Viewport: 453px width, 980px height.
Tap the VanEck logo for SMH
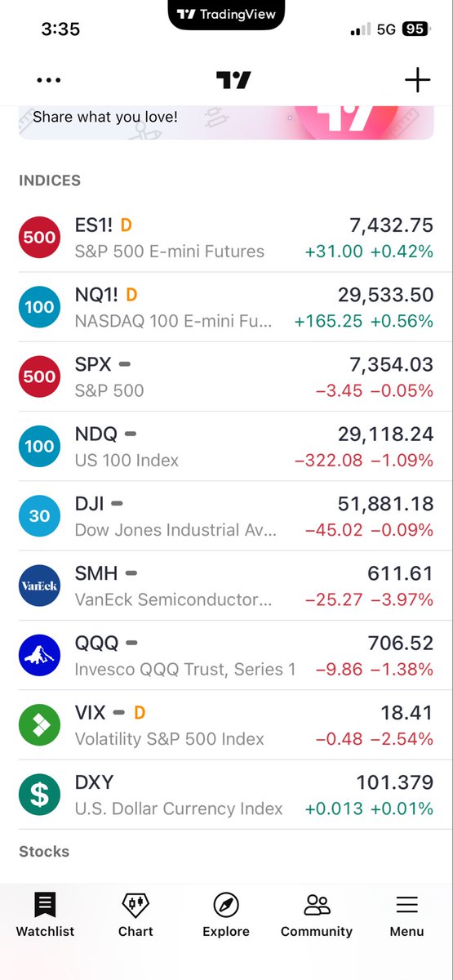pyautogui.click(x=39, y=586)
